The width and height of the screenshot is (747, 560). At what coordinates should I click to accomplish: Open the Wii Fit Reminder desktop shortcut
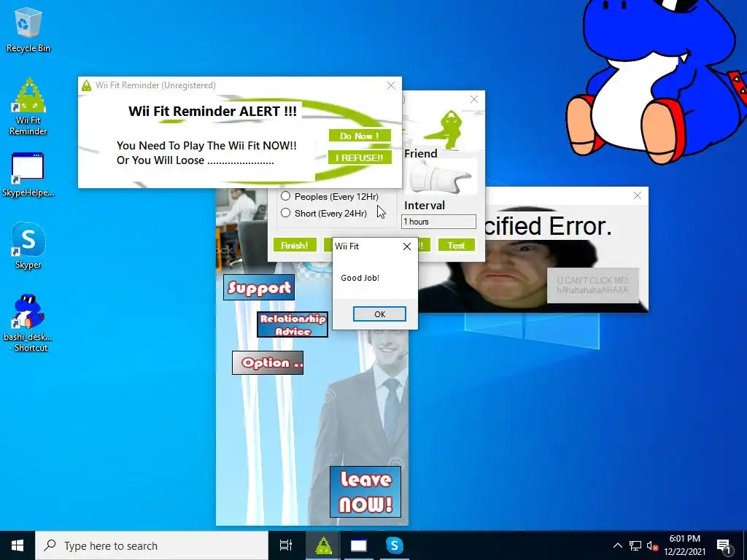click(x=28, y=106)
